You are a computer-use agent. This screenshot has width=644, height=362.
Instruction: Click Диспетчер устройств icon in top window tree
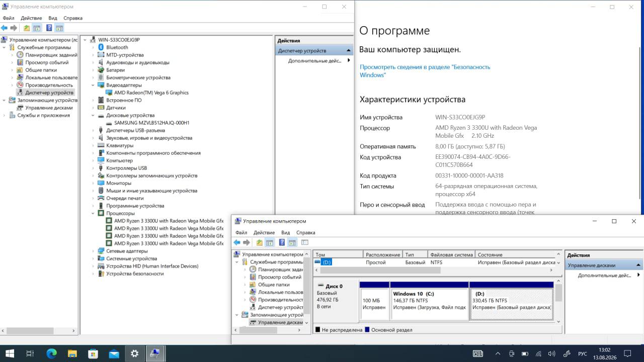pos(20,93)
